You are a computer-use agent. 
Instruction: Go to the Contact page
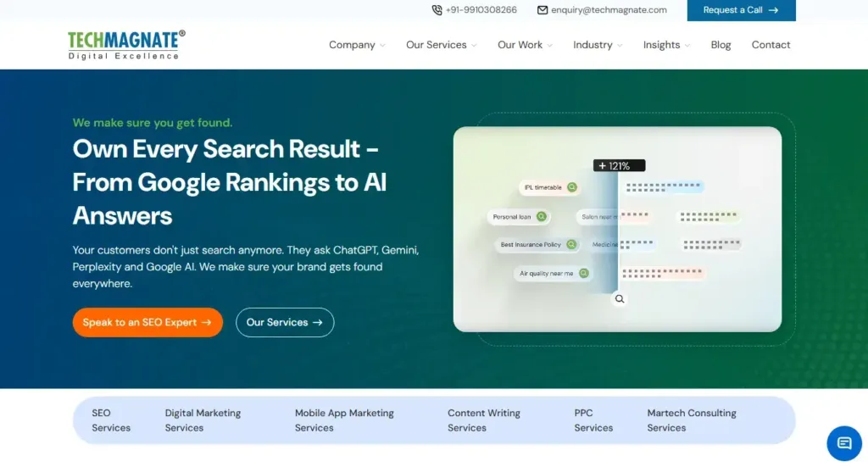pos(771,45)
